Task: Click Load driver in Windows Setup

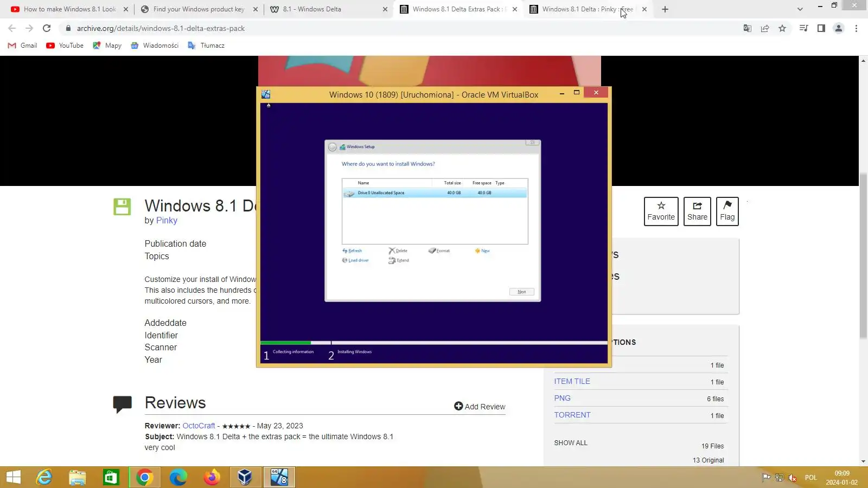Action: point(355,261)
